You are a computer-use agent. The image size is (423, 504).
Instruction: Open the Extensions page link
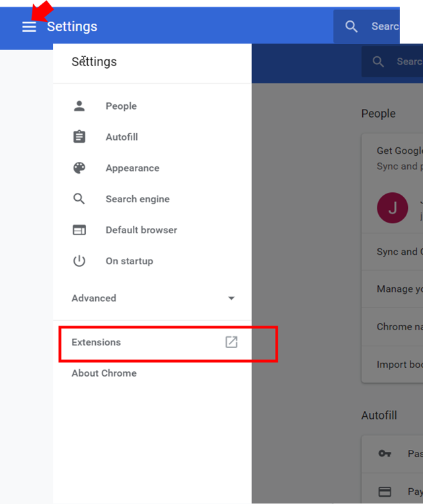click(96, 342)
